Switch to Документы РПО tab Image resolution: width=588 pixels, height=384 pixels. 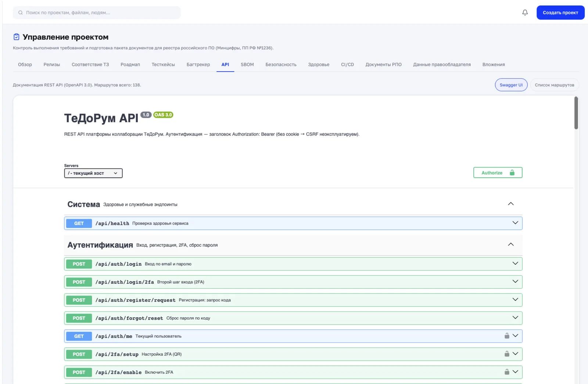pos(384,65)
